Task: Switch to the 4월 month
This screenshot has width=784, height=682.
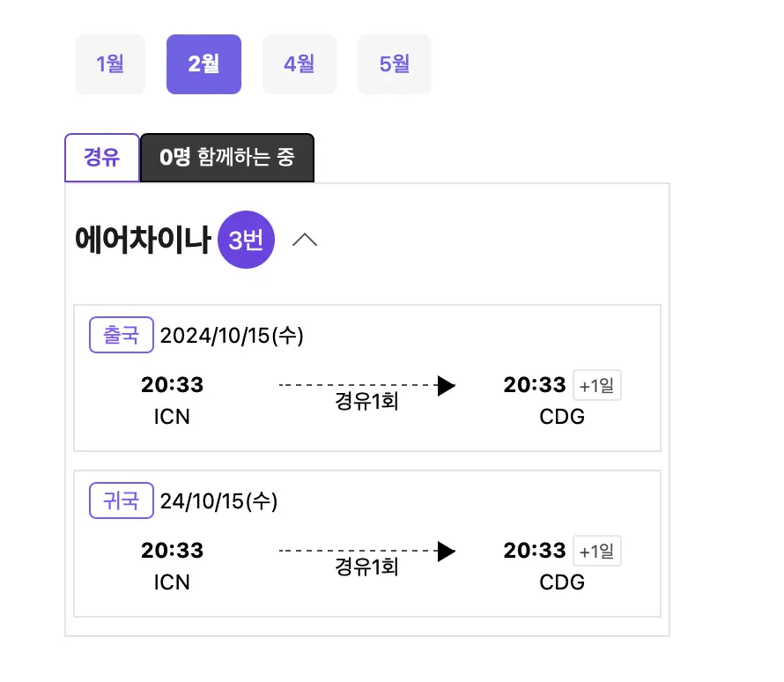Action: (300, 64)
